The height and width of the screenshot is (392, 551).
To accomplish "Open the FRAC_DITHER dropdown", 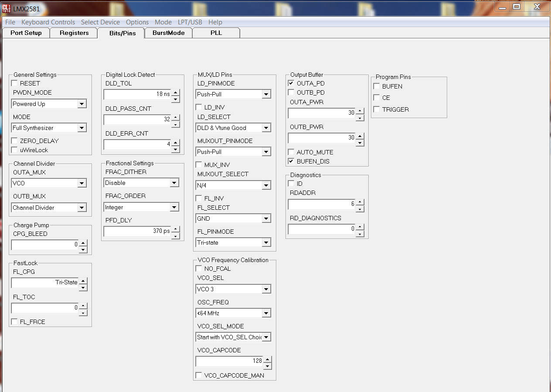I will pyautogui.click(x=174, y=183).
